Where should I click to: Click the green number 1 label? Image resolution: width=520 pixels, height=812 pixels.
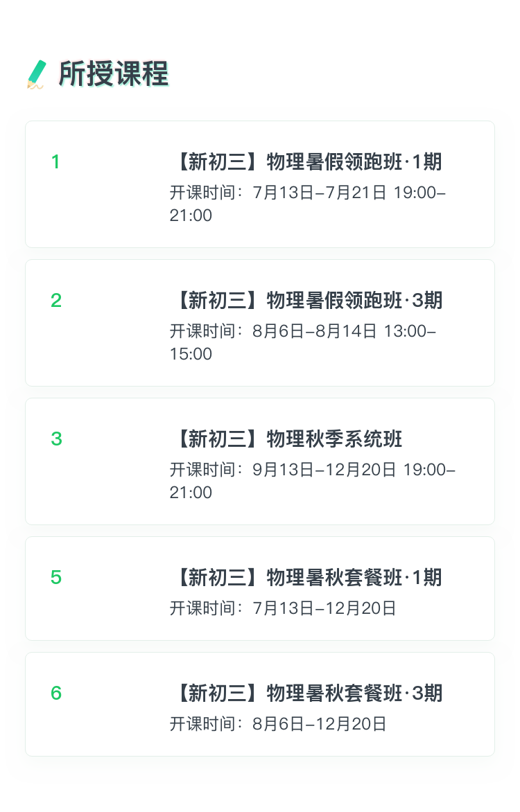point(55,162)
